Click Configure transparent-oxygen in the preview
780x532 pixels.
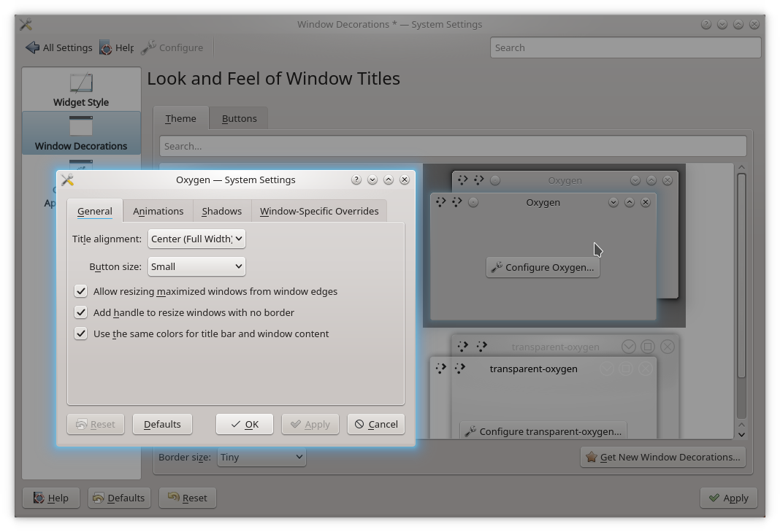(x=543, y=431)
